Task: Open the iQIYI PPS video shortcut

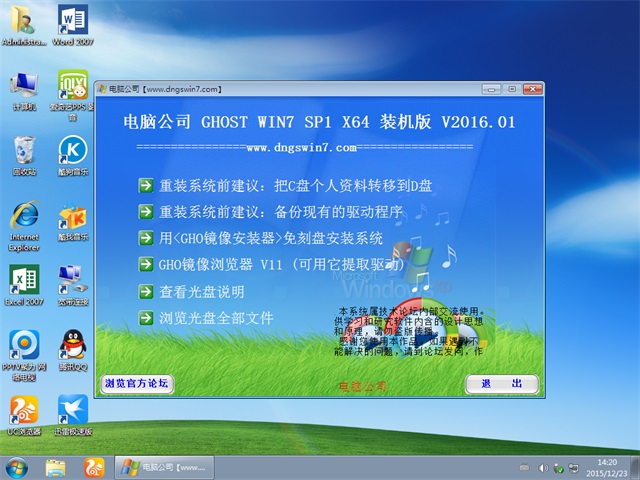Action: click(73, 95)
